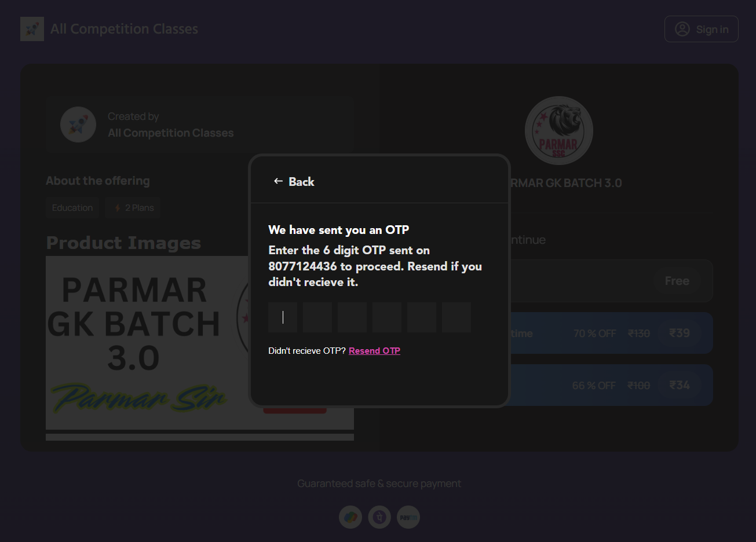Click the back arrow in the OTP dialog
756x542 pixels.
click(277, 181)
